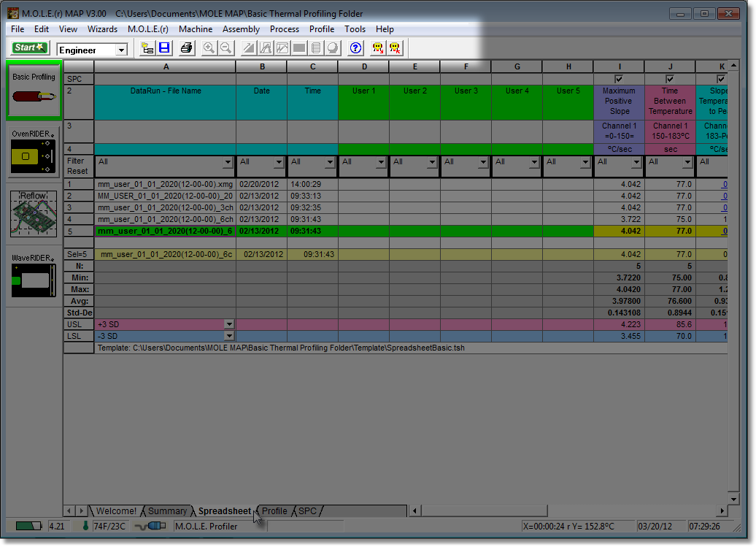Click column A header
This screenshot has height=547, width=756.
click(166, 66)
